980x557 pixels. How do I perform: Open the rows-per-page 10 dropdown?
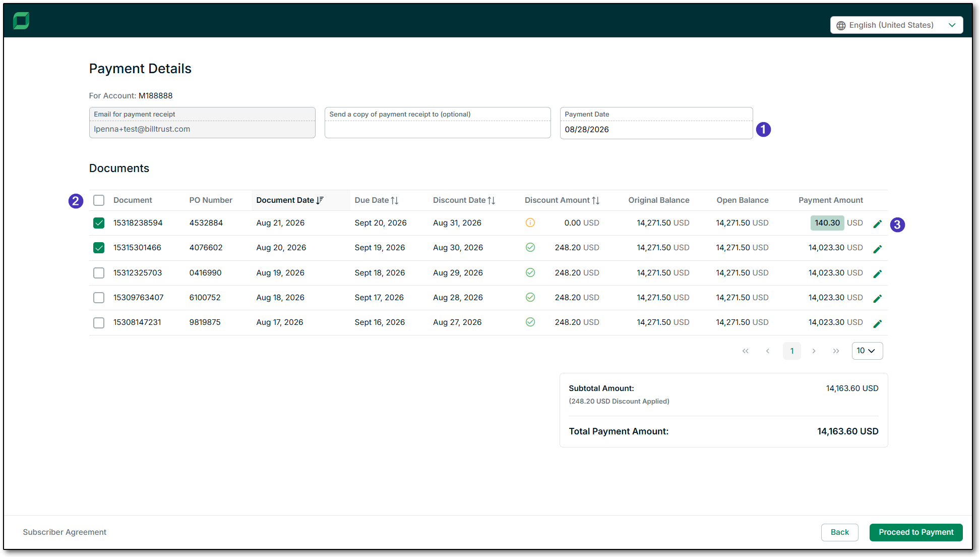(x=867, y=351)
